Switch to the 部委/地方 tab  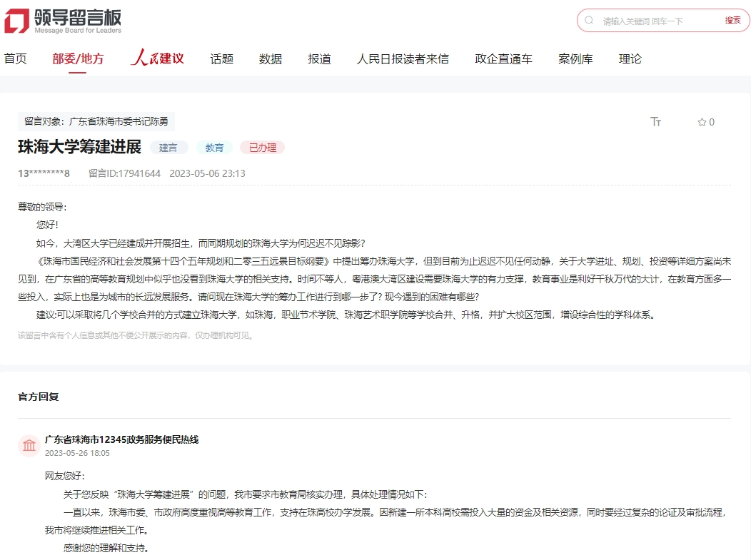77,58
